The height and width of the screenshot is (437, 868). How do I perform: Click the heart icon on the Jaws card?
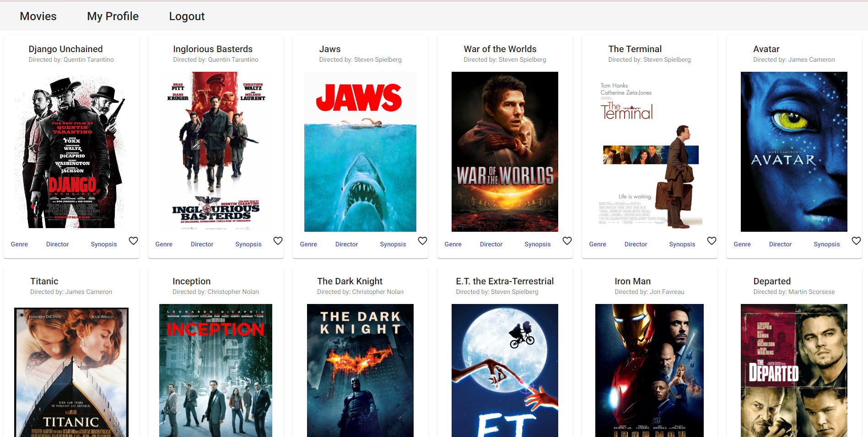[x=422, y=241]
